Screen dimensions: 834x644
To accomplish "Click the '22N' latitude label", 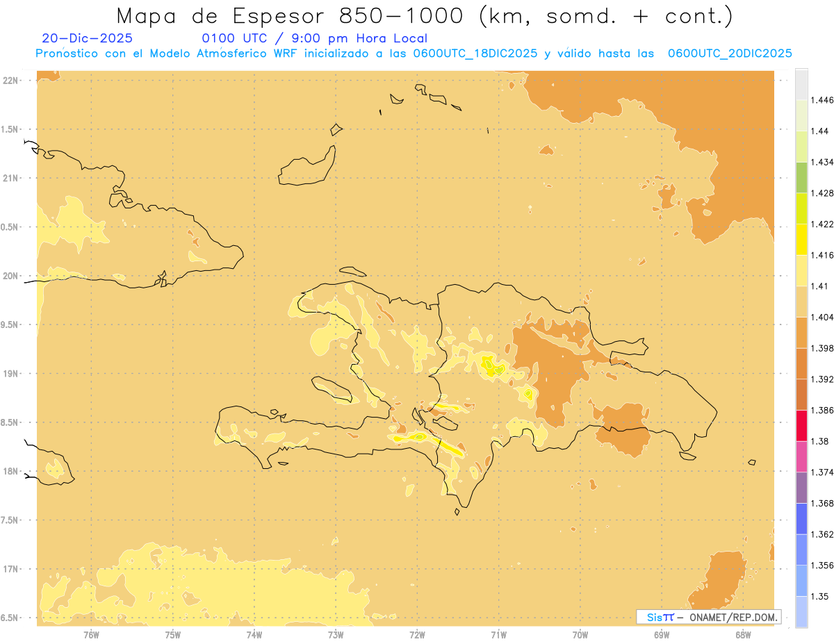I will tap(12, 81).
